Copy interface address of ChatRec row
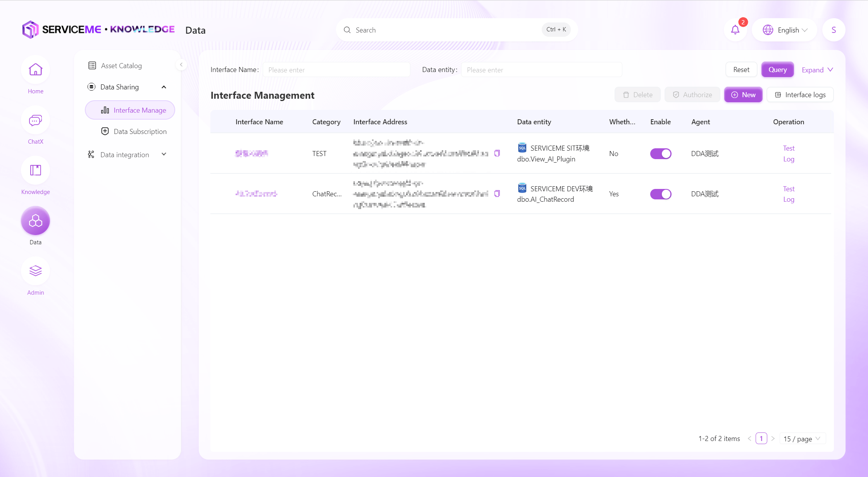Image resolution: width=868 pixels, height=477 pixels. point(497,194)
